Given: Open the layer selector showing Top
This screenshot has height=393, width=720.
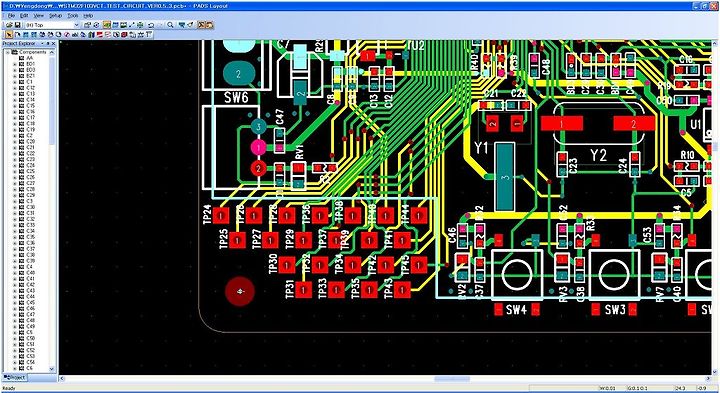Looking at the screenshot, I should click(52, 25).
